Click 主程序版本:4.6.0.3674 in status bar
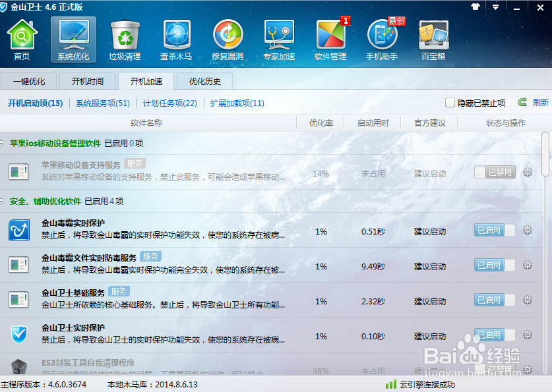 tap(44, 384)
